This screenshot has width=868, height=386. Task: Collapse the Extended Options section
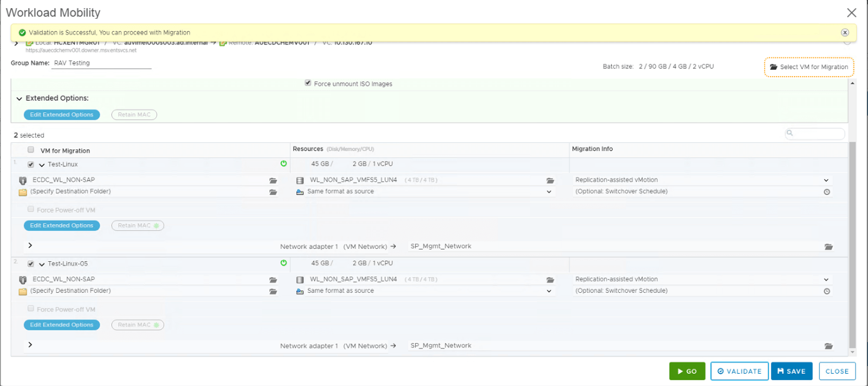pyautogui.click(x=19, y=98)
